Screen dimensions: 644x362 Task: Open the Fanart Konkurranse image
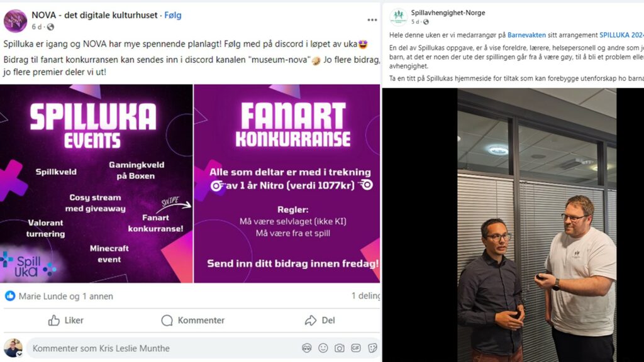(x=287, y=184)
